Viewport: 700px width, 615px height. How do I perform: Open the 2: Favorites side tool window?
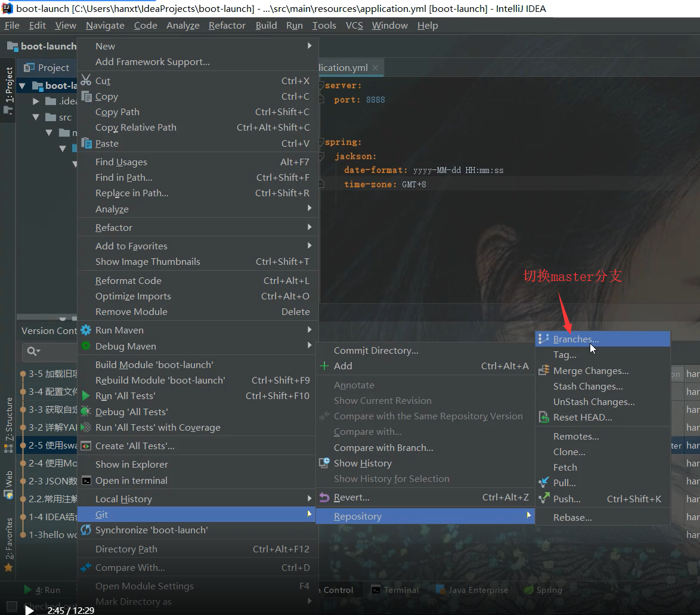click(8, 545)
